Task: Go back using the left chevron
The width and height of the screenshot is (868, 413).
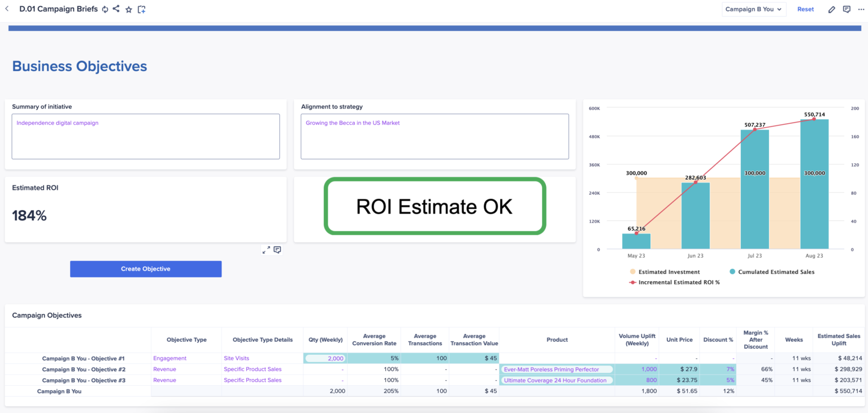Action: click(x=7, y=9)
